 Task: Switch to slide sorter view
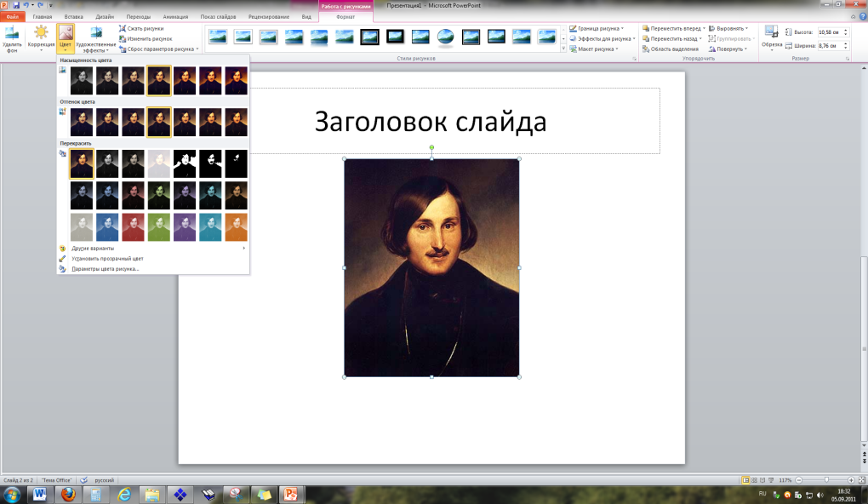click(754, 480)
